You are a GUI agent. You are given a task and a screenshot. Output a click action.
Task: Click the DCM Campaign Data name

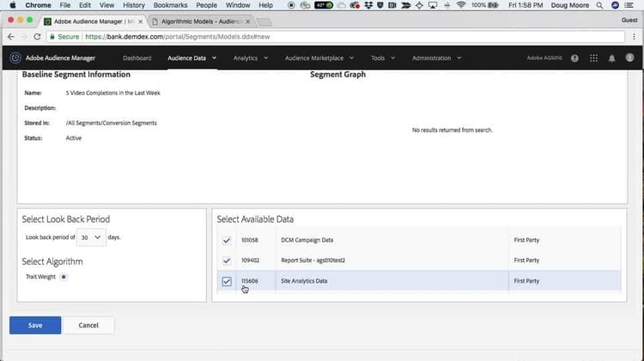pyautogui.click(x=307, y=240)
